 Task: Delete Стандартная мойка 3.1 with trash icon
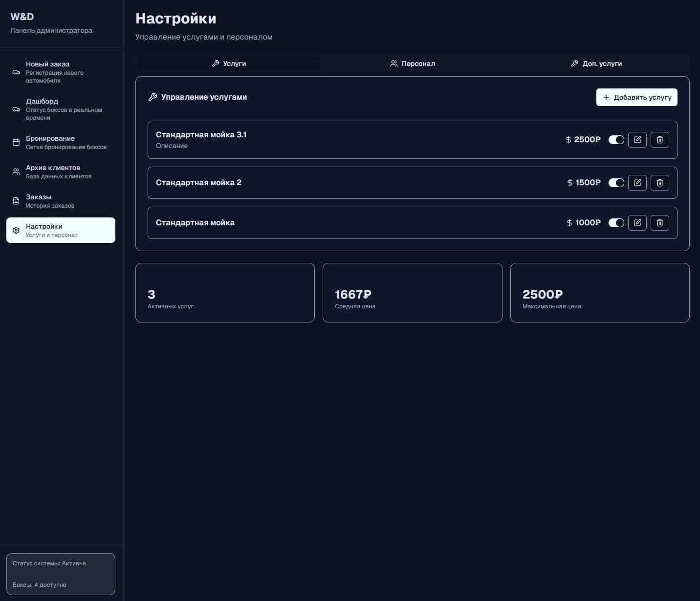click(x=659, y=140)
